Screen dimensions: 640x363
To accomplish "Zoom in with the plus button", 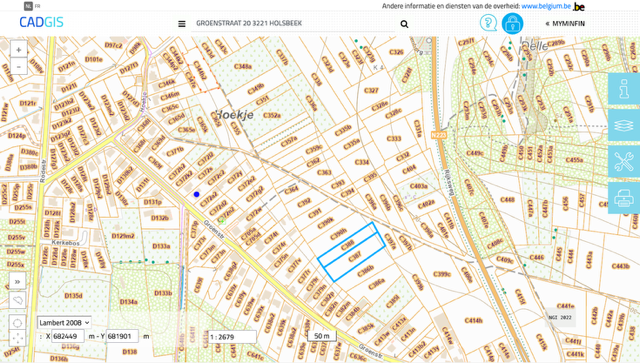I will click(x=18, y=50).
